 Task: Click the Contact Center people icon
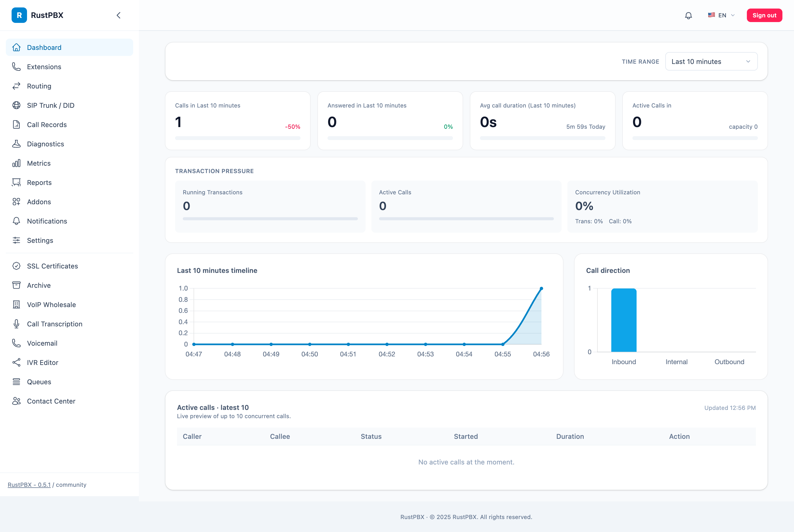16,401
